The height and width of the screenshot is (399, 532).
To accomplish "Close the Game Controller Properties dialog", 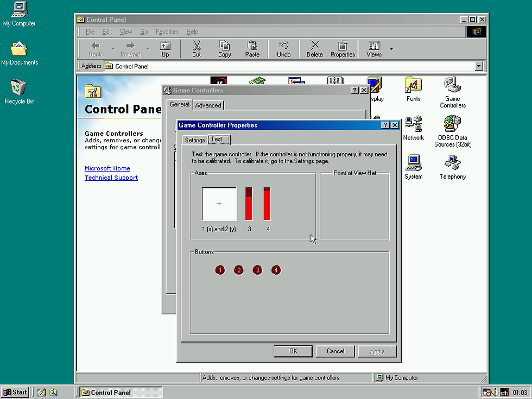I will (x=395, y=125).
